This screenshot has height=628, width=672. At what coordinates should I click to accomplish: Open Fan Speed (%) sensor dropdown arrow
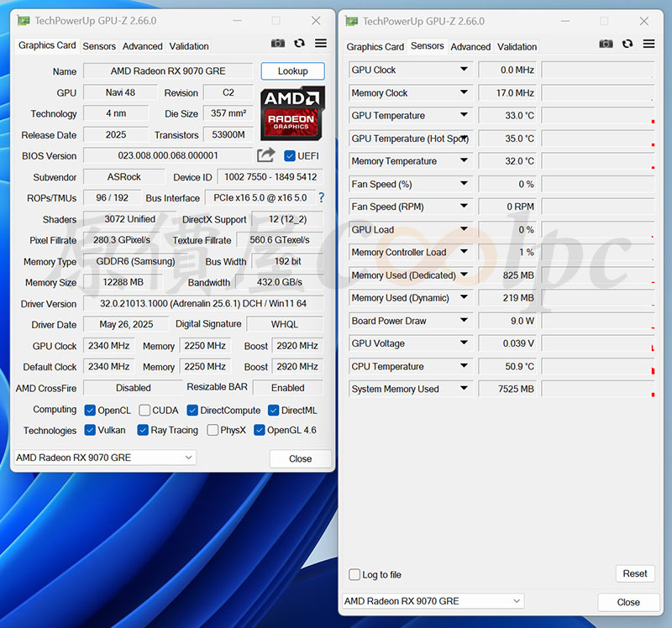point(464,183)
